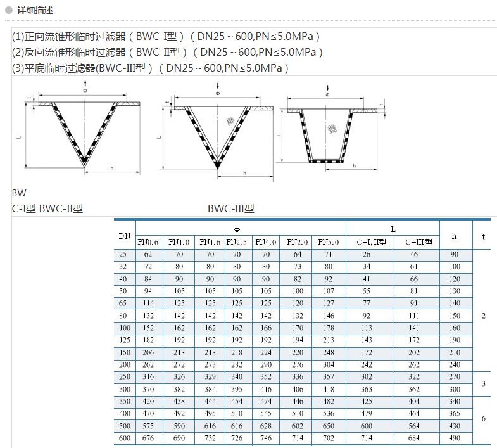Click the DN 25 row label cell

click(x=125, y=254)
